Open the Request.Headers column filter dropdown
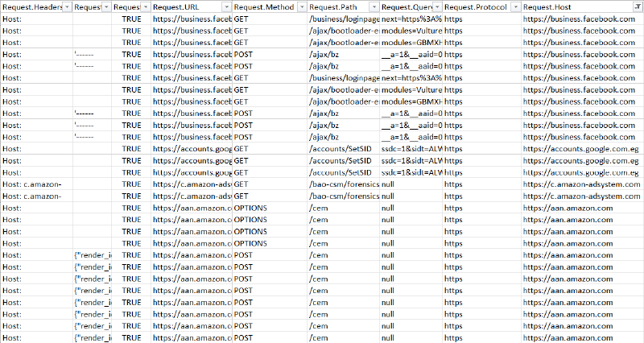This screenshot has width=644, height=343. 68,7
